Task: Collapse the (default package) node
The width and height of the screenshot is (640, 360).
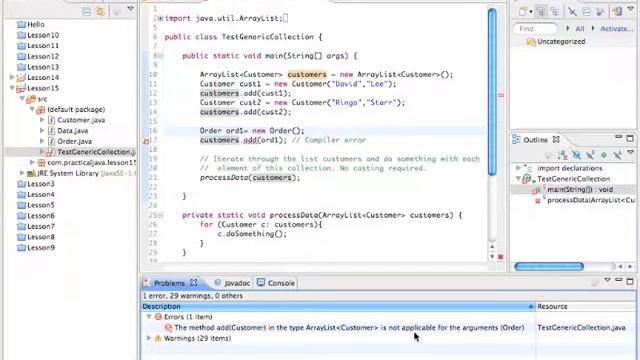Action: [32, 109]
